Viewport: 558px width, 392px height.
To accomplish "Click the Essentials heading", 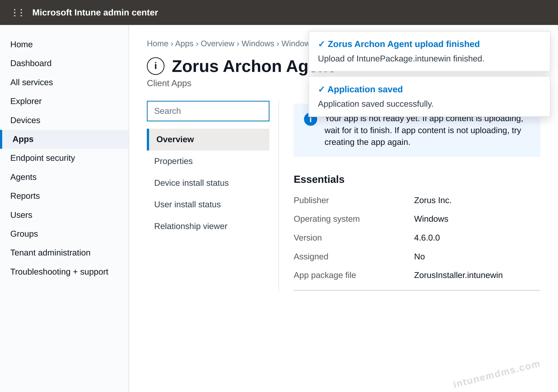I will [319, 179].
